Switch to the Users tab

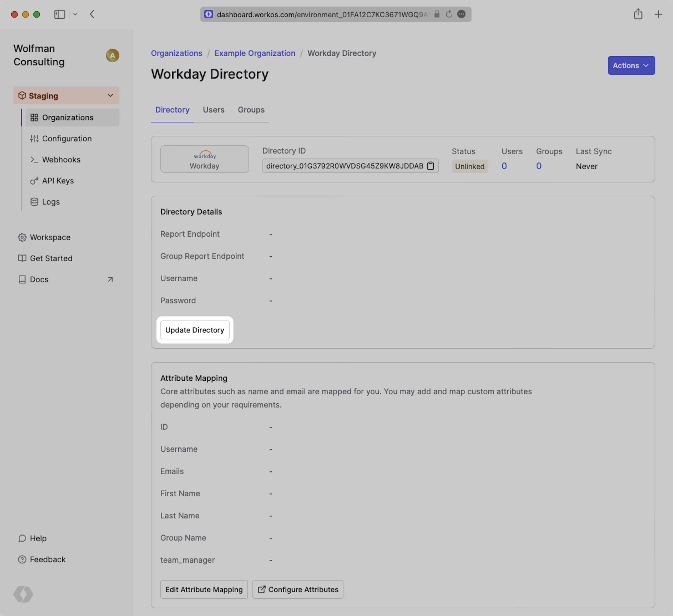click(213, 110)
